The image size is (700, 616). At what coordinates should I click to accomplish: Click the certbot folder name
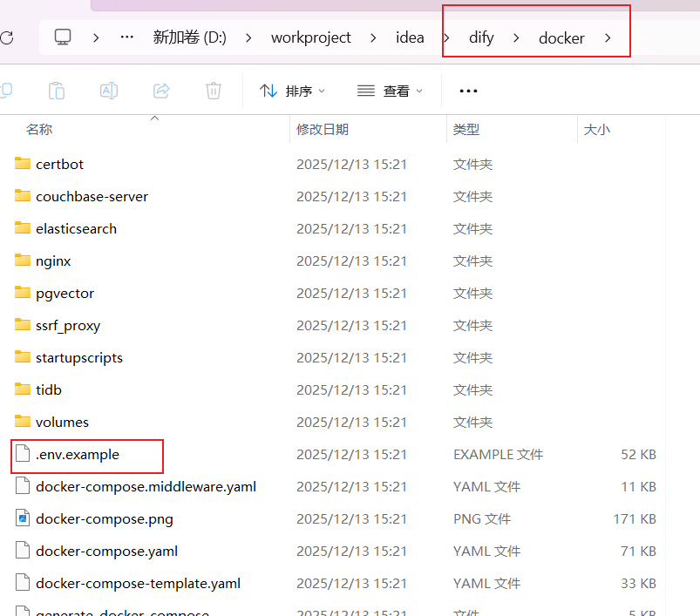click(59, 164)
